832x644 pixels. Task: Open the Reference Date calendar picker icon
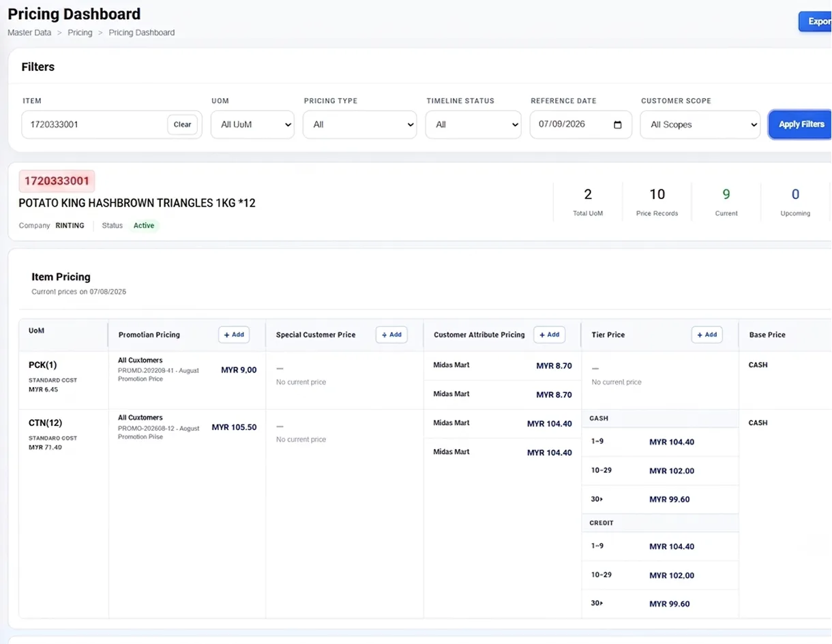(x=618, y=125)
